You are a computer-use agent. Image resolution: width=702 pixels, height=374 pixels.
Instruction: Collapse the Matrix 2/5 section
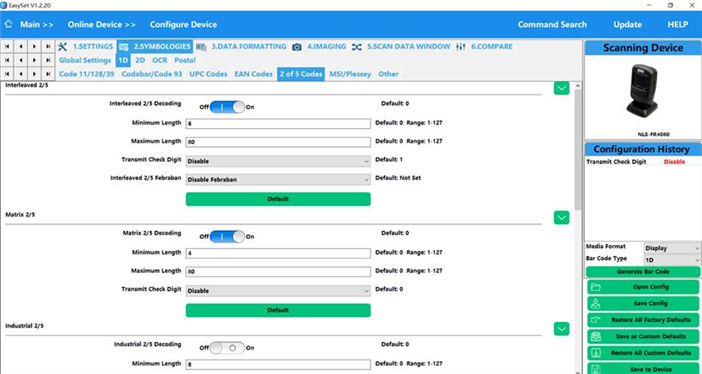561,218
